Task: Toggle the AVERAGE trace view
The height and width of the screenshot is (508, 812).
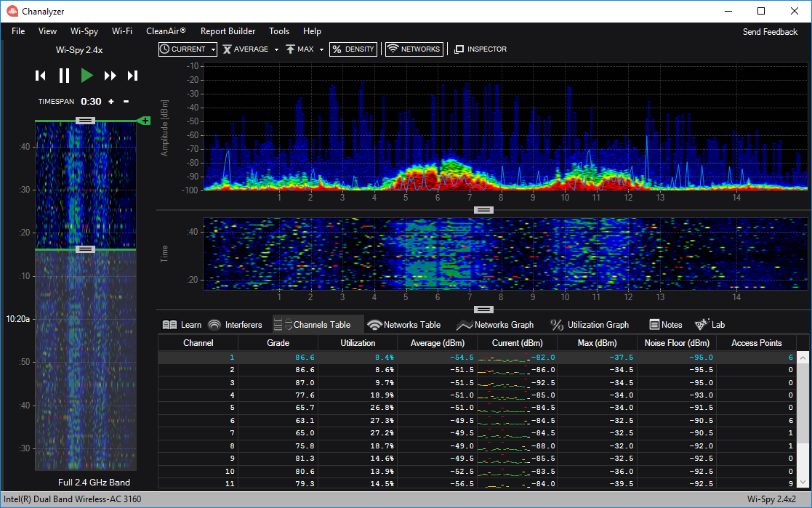Action: click(246, 49)
